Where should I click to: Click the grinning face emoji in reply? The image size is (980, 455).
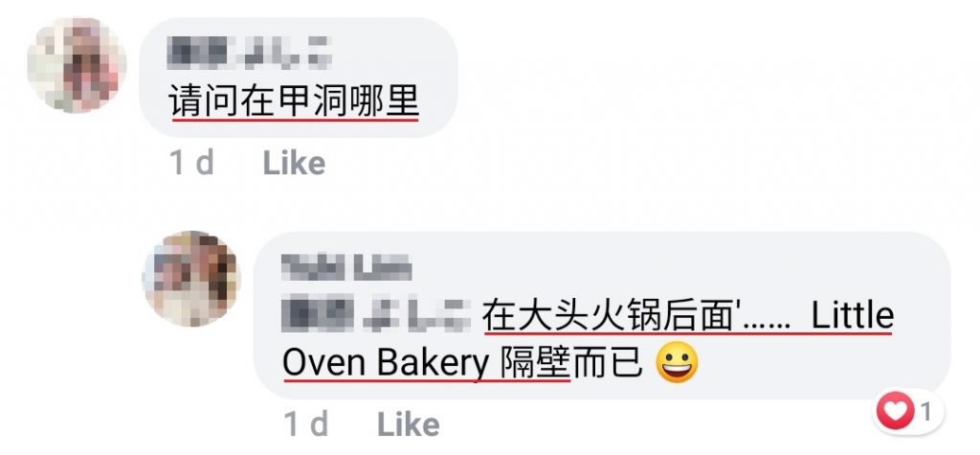[x=677, y=364]
